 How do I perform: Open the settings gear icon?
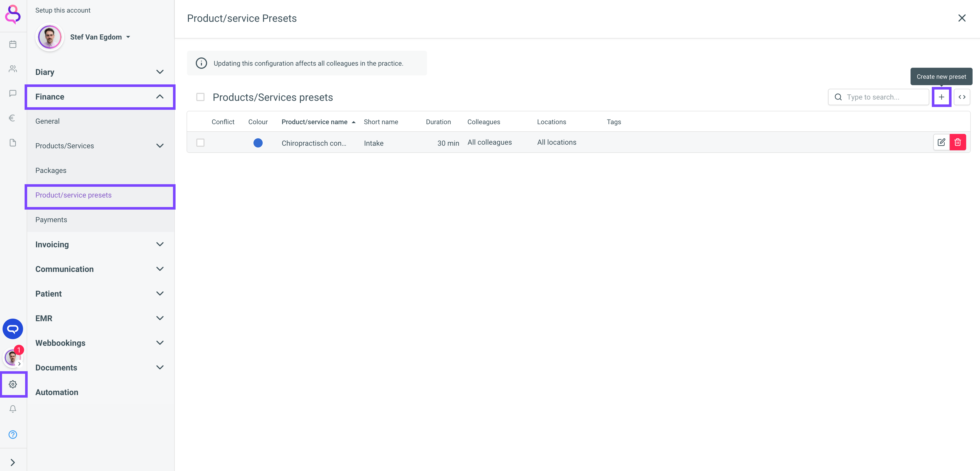click(13, 385)
